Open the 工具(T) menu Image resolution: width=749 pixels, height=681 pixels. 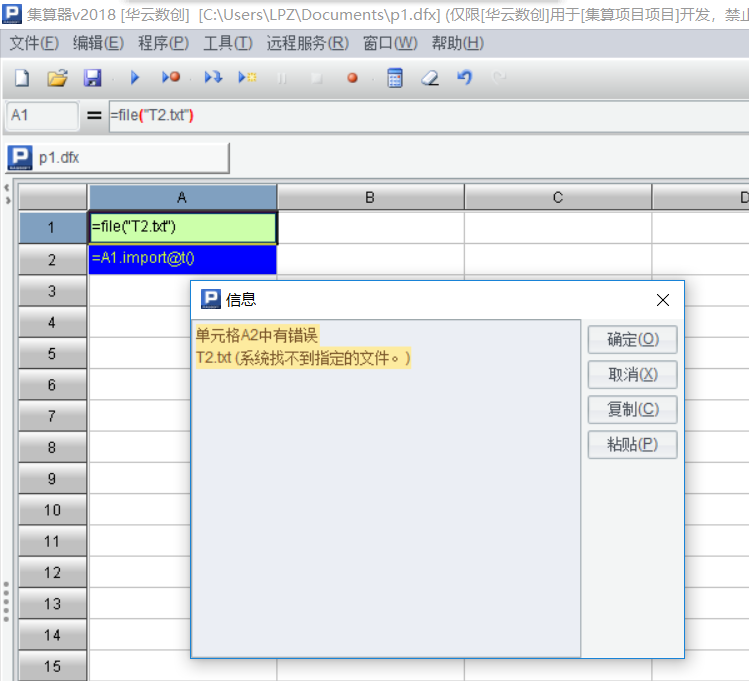228,43
